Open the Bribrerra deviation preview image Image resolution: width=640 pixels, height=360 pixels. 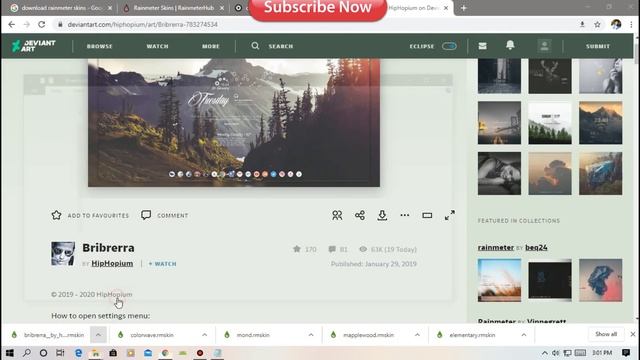[234, 122]
